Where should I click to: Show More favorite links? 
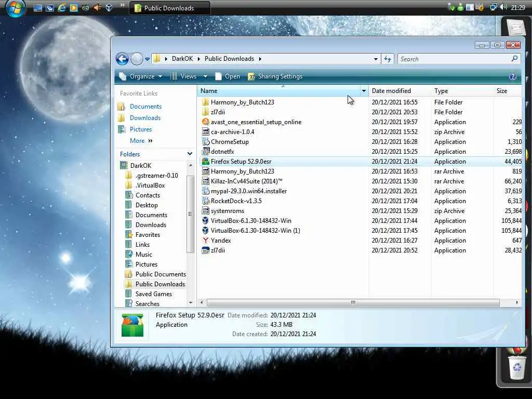pyautogui.click(x=141, y=140)
